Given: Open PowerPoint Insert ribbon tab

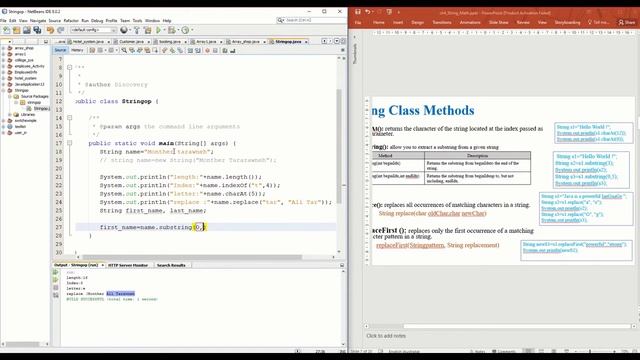Looking at the screenshot, I should pos(398,22).
